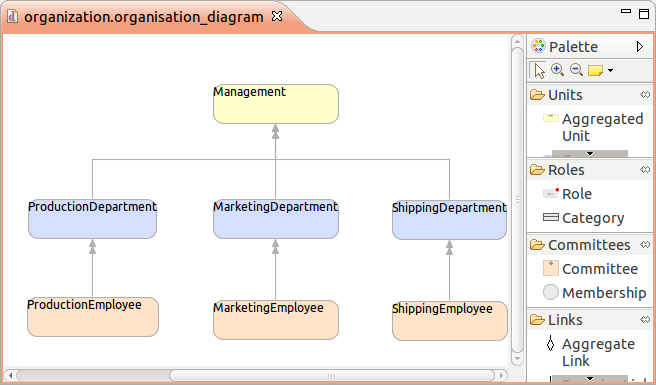Select the ShippingDepartment node
656x385 pixels.
tap(449, 220)
